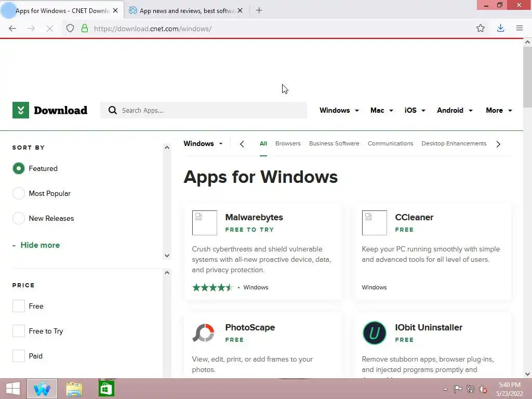Click the address bar URL
Screen dimensions: 532x399
[x=153, y=29]
